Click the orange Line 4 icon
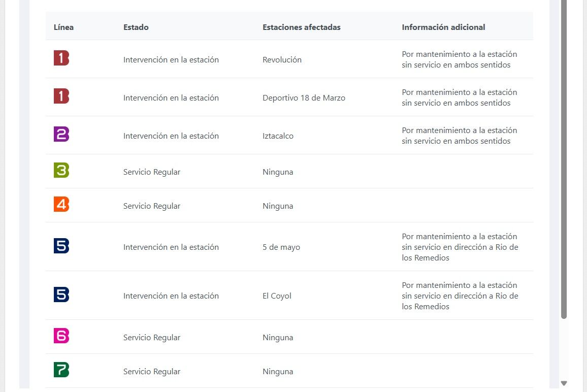Image resolution: width=587 pixels, height=392 pixels. pos(61,204)
